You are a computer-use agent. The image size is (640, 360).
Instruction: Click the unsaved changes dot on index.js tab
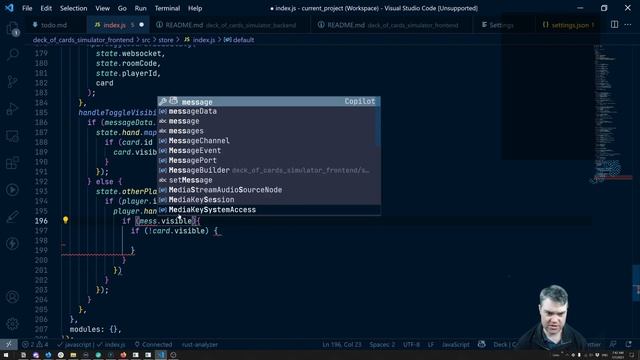click(142, 25)
